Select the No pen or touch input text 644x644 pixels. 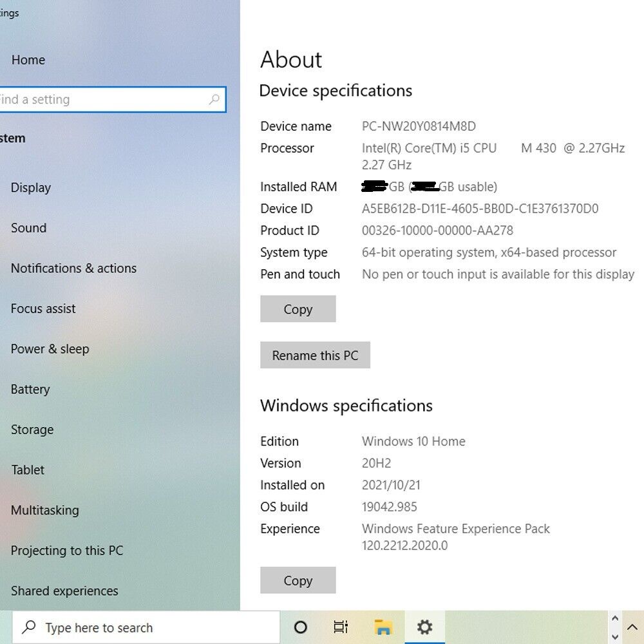pyautogui.click(x=498, y=274)
